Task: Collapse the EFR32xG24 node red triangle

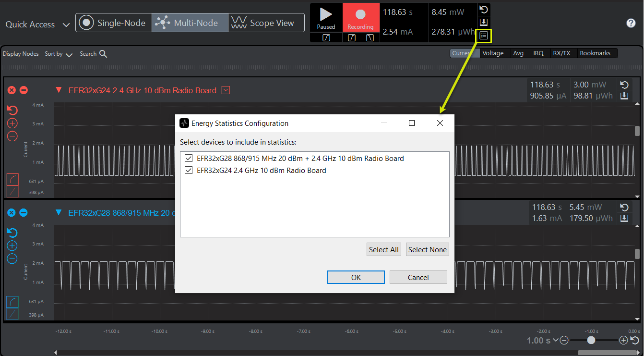Action: (59, 90)
